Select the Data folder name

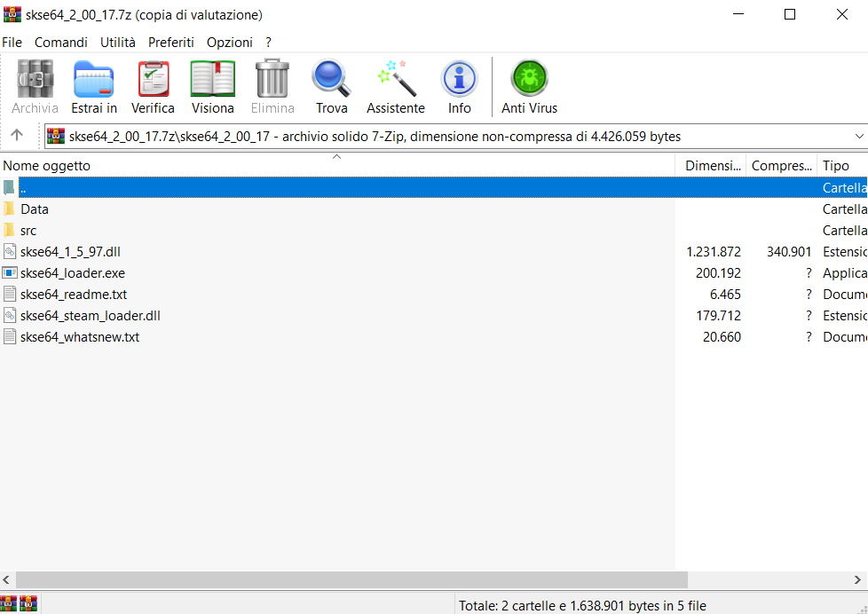pyautogui.click(x=35, y=209)
